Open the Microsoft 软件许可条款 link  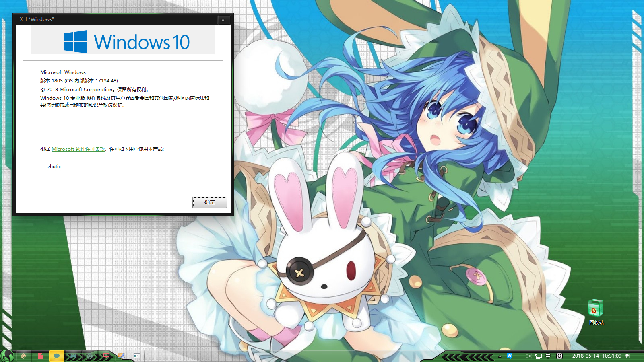coord(78,149)
